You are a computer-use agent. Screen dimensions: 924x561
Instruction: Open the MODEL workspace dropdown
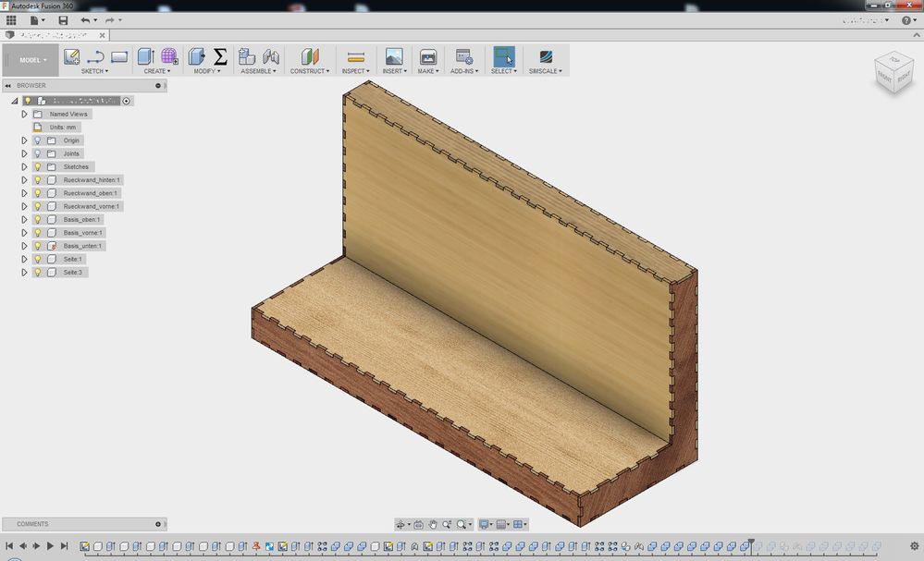coord(32,60)
